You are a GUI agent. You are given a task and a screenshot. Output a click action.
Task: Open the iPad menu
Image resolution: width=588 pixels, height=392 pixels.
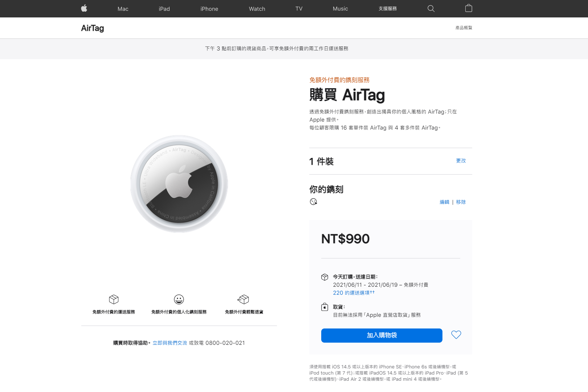click(x=164, y=9)
